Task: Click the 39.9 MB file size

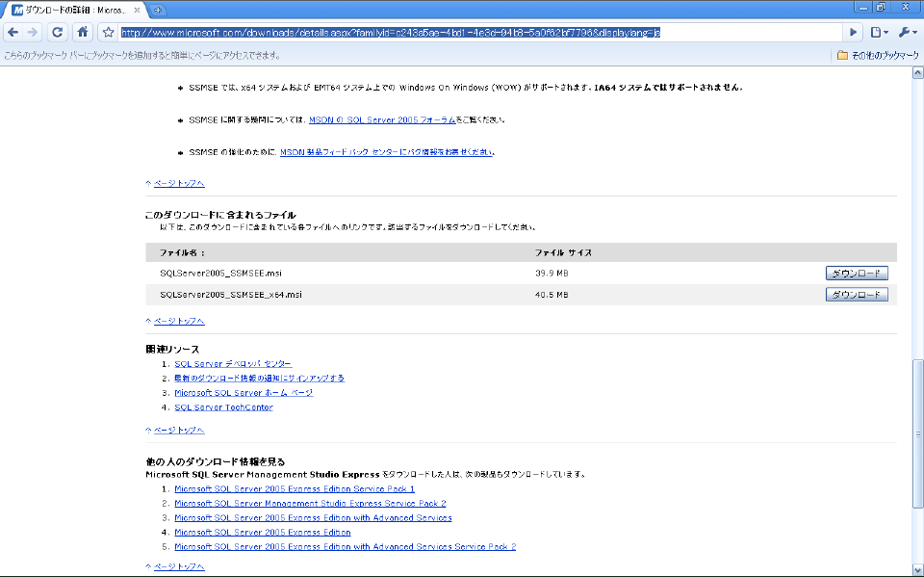Action: click(552, 274)
